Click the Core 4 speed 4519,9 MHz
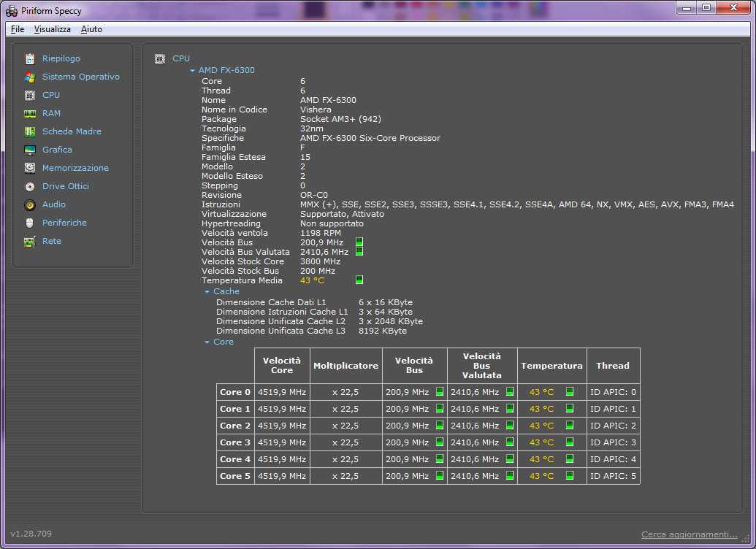Viewport: 756px width, 549px height. coord(282,459)
